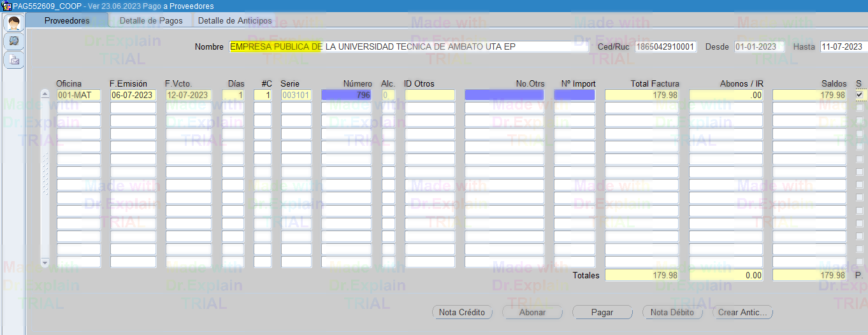Image resolution: width=868 pixels, height=335 pixels.
Task: Select the Proveedores tab
Action: (67, 21)
